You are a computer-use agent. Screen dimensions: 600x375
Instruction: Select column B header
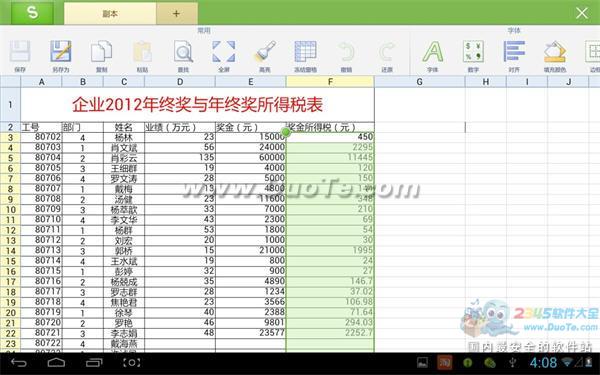83,82
